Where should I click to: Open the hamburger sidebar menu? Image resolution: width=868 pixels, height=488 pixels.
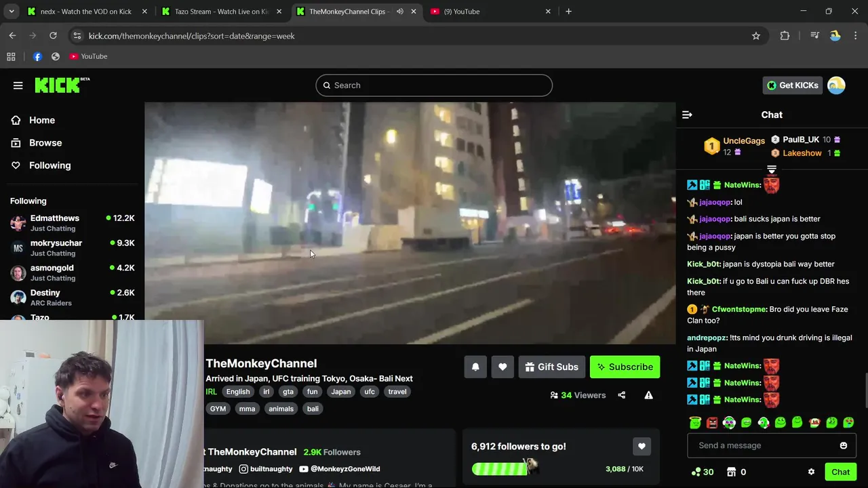(18, 85)
